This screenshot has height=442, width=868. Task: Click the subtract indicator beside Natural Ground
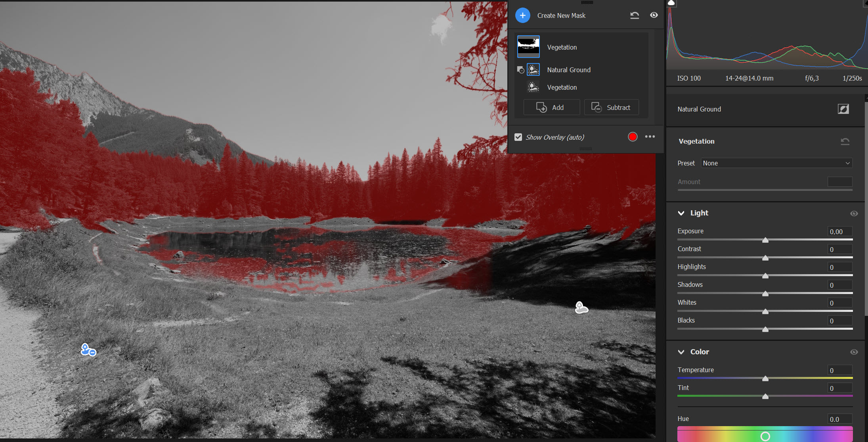coord(521,70)
